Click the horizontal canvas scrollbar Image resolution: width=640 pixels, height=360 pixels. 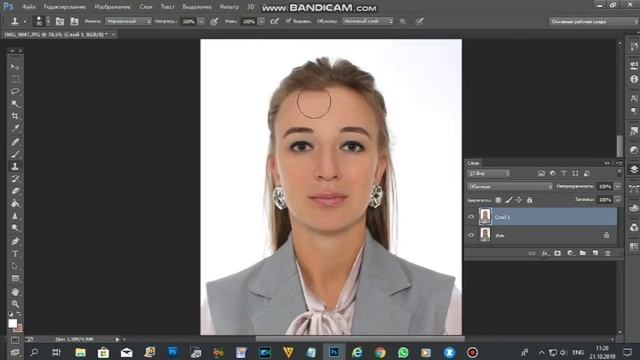[x=360, y=339]
